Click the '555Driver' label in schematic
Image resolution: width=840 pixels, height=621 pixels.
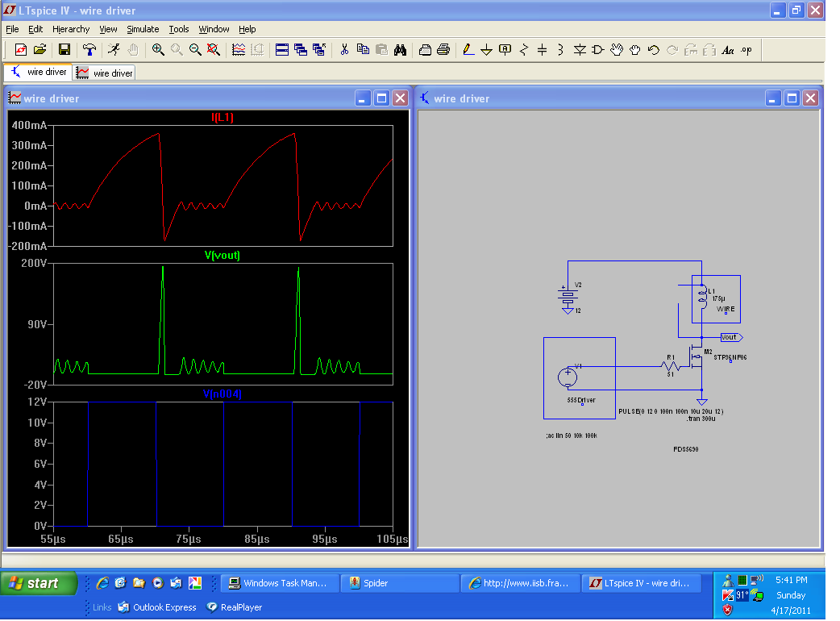[581, 400]
